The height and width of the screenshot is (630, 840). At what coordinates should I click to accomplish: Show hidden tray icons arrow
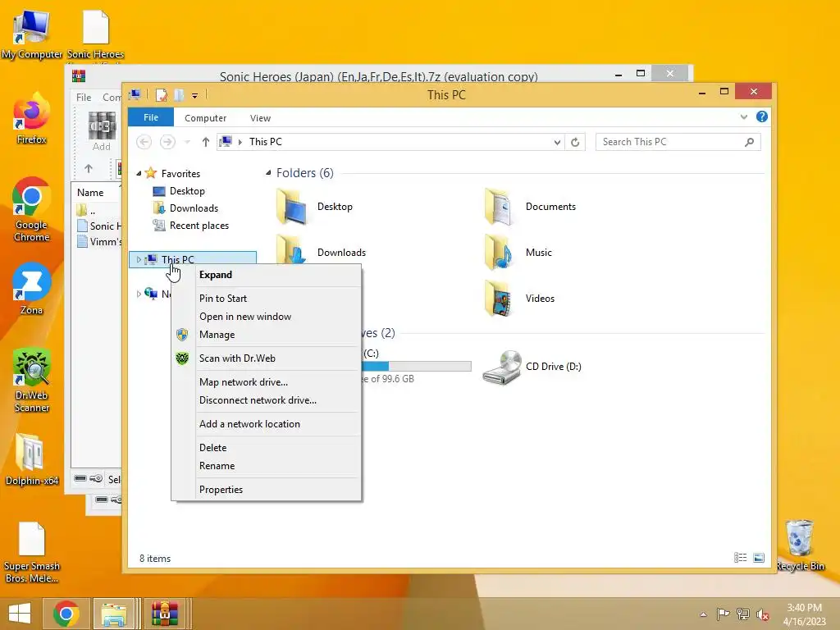tap(703, 614)
